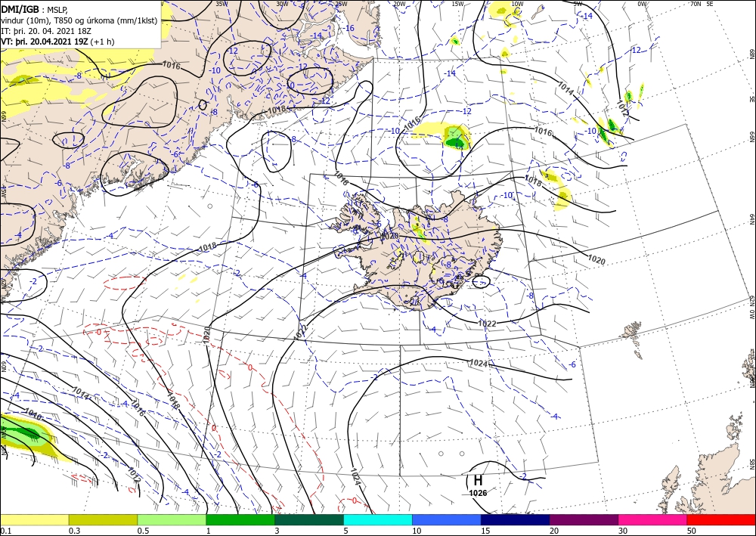Click the 20W longitude label at top edge

399,4
